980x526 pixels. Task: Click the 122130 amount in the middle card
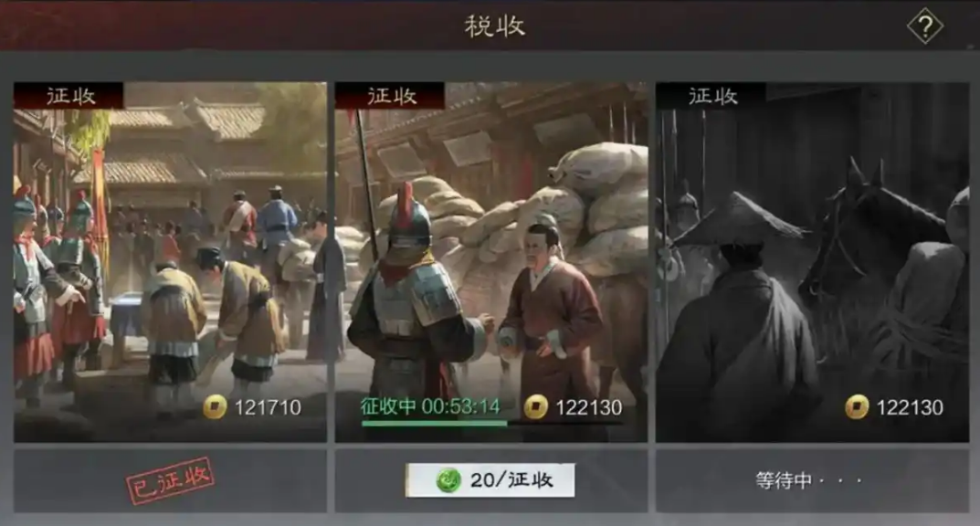click(589, 408)
